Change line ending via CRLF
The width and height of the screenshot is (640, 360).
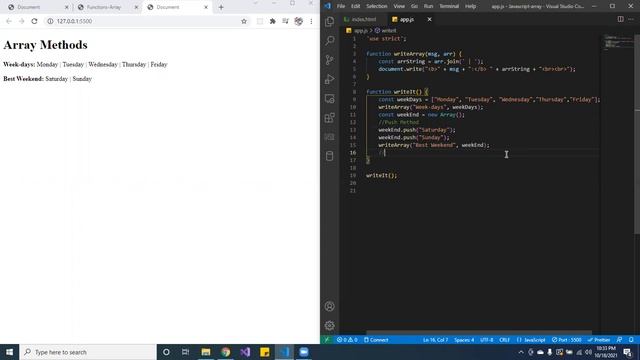pyautogui.click(x=504, y=340)
